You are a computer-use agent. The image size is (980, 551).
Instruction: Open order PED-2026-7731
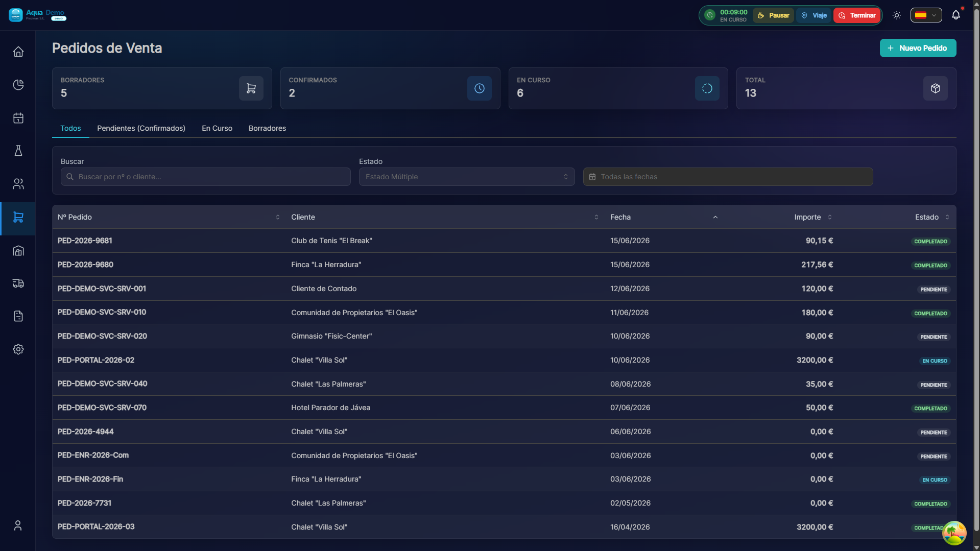[x=84, y=503]
